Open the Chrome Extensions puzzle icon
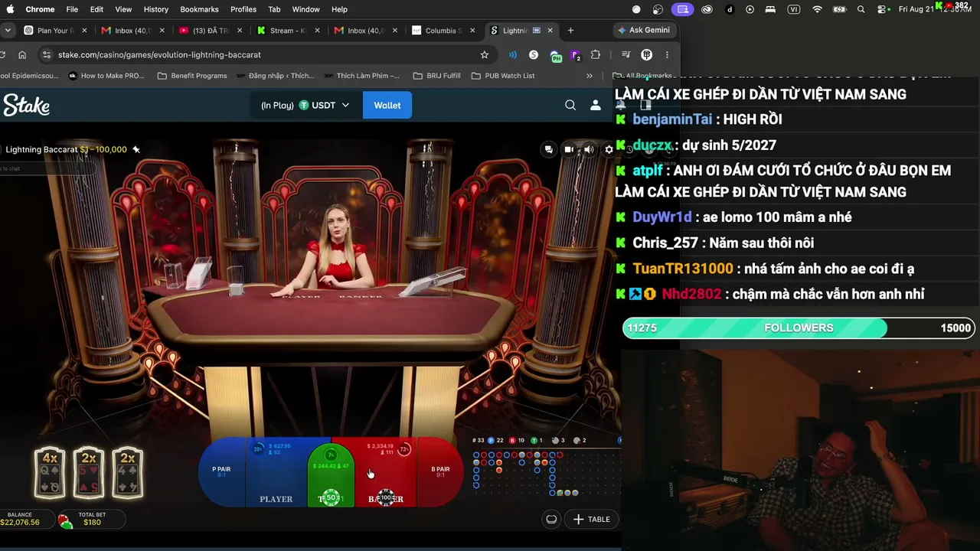 (596, 55)
